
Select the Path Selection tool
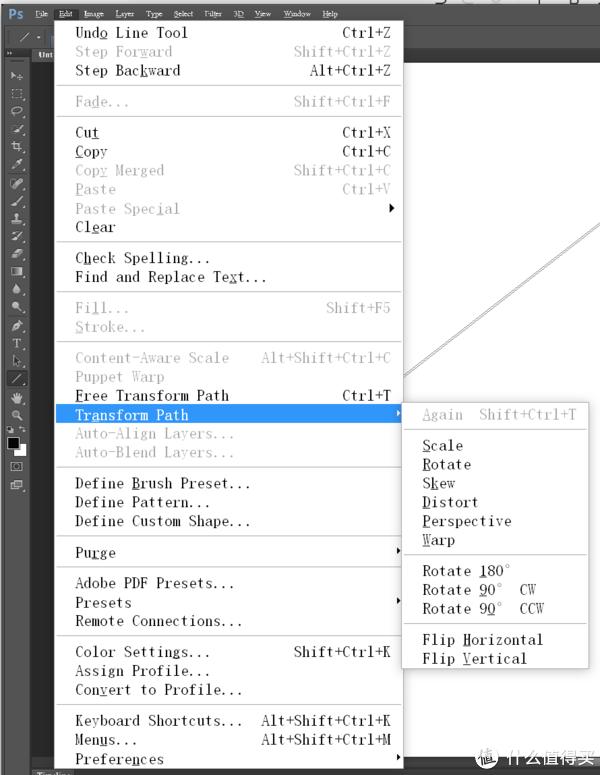point(17,361)
